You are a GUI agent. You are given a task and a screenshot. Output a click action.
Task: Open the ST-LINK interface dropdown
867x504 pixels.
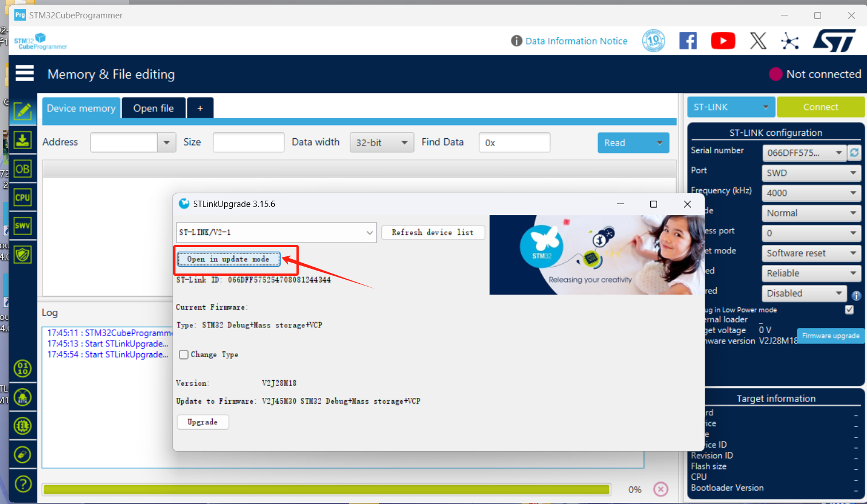tap(731, 107)
